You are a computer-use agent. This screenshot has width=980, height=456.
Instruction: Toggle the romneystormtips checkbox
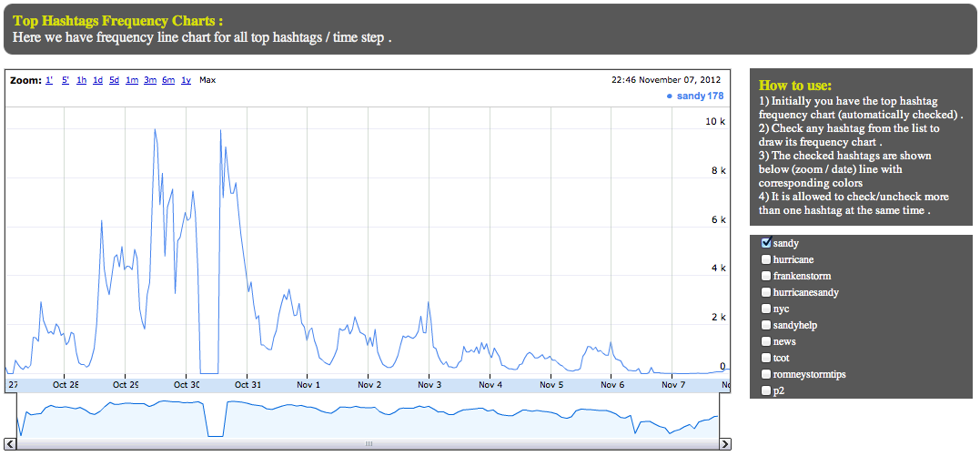coord(766,374)
